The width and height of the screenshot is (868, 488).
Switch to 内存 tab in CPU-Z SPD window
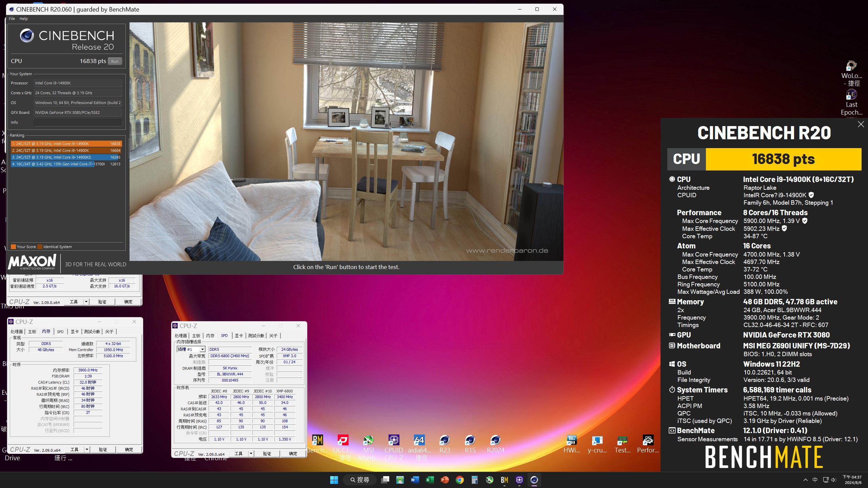pyautogui.click(x=210, y=335)
